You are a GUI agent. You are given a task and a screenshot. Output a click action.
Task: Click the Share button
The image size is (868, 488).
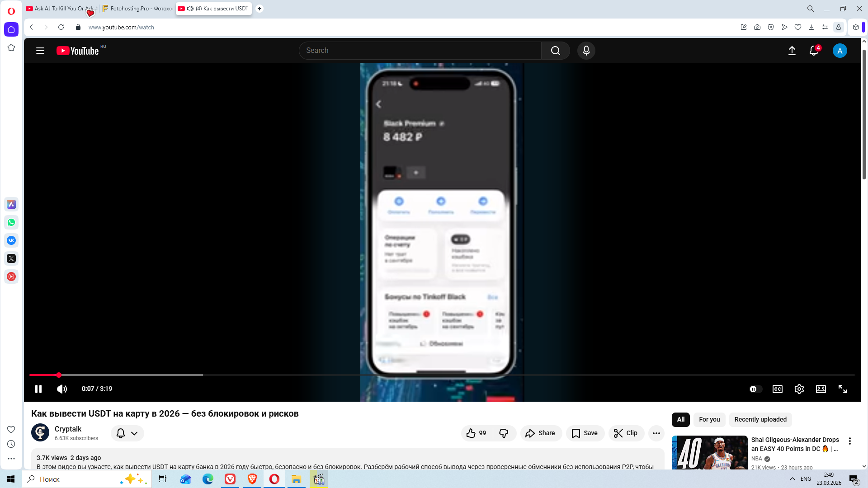[x=540, y=433]
